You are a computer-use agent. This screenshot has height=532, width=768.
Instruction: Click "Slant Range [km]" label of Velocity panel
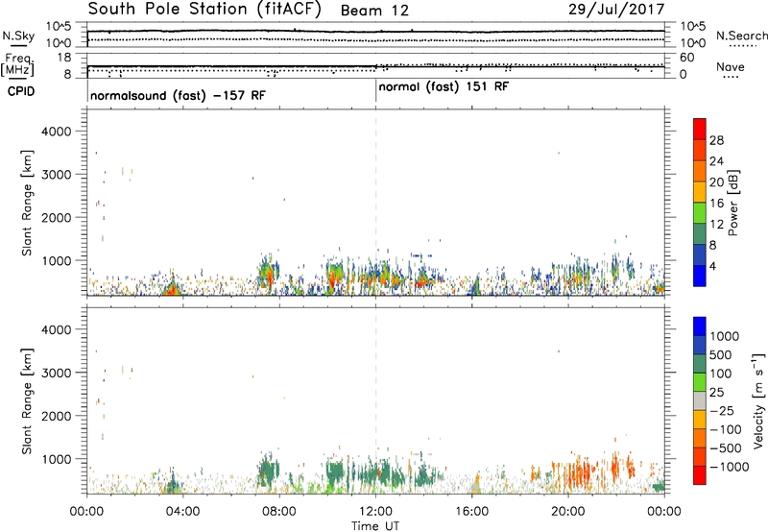[x=27, y=400]
